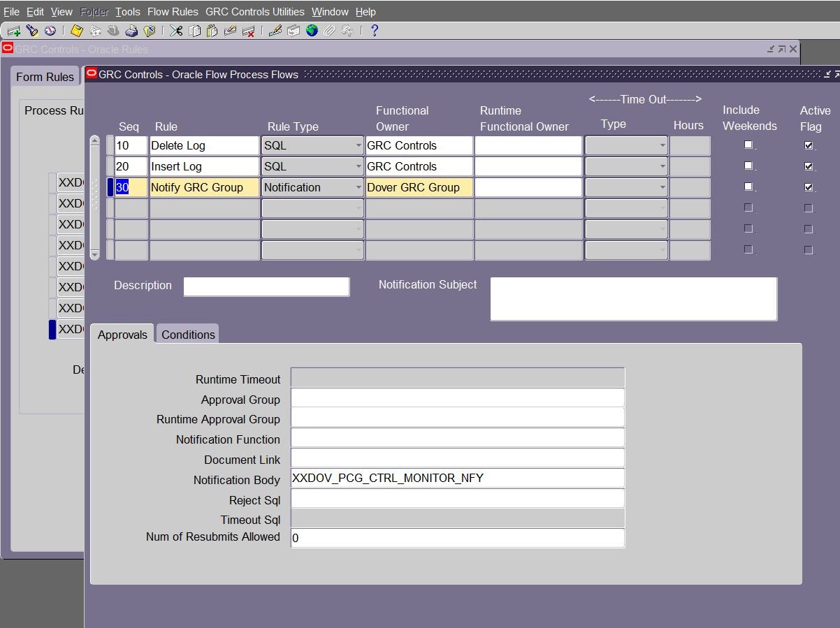Uncheck Active Flag for Insert Log
The width and height of the screenshot is (840, 628).
[809, 166]
